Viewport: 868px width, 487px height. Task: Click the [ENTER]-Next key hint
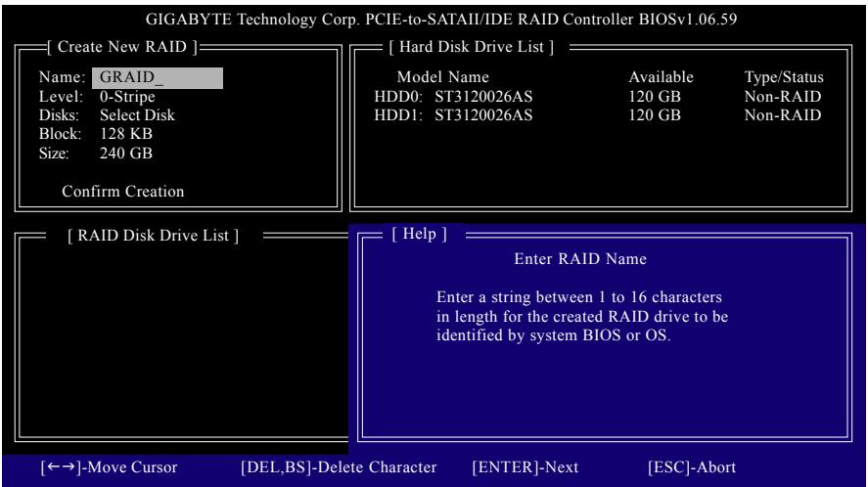[x=525, y=467]
